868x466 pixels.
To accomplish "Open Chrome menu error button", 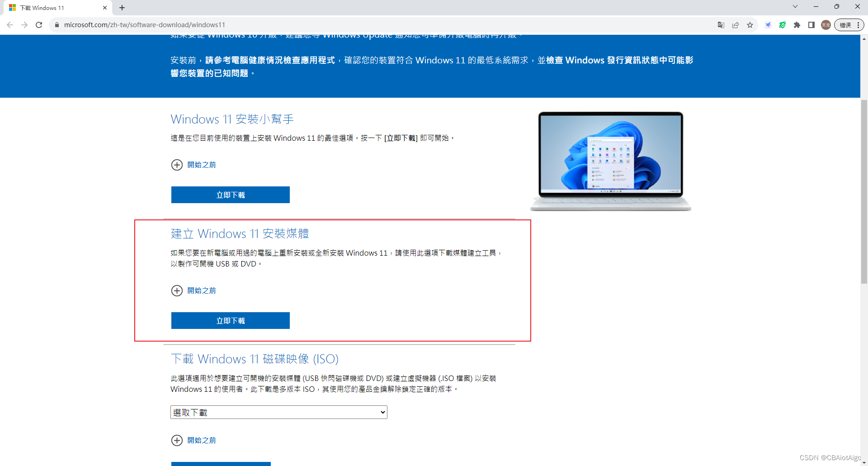I will pyautogui.click(x=849, y=25).
